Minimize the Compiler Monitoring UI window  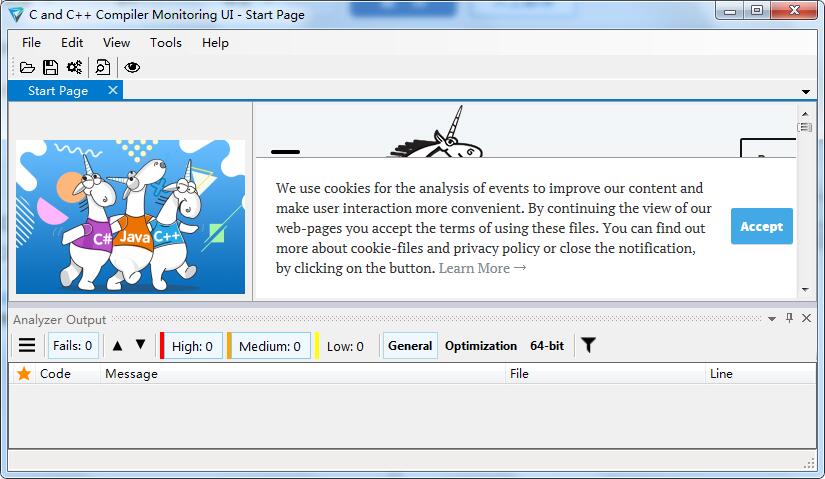coord(729,11)
